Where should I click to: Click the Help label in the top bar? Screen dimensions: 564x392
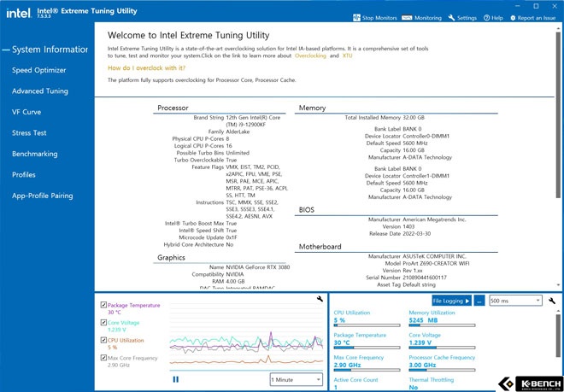(x=497, y=18)
